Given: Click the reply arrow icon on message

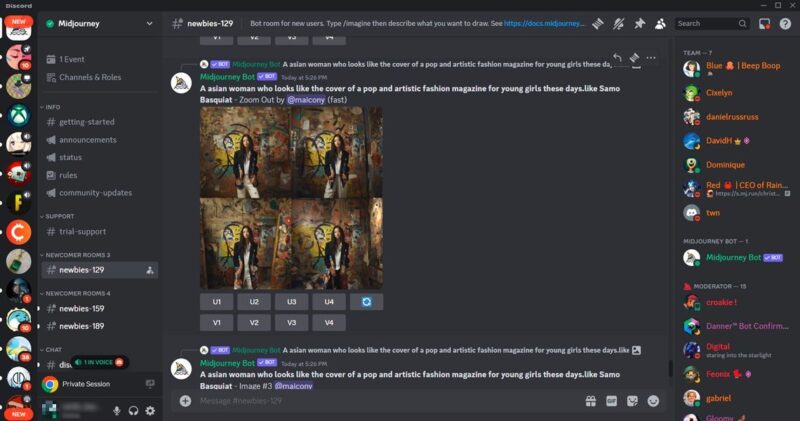Looking at the screenshot, I should (x=617, y=58).
